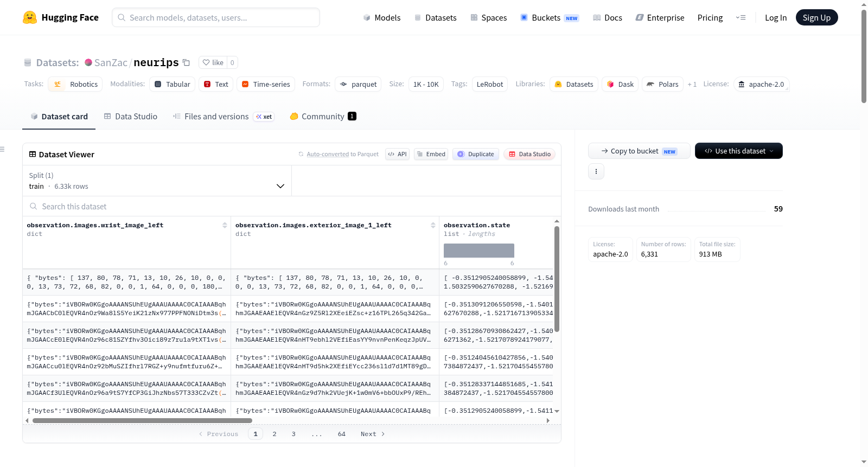Screen dimensions: 868x467
Task: Select the Time-series modality tag
Action: point(266,84)
